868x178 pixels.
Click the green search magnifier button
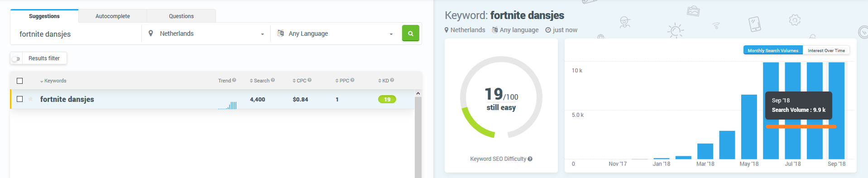click(x=410, y=33)
